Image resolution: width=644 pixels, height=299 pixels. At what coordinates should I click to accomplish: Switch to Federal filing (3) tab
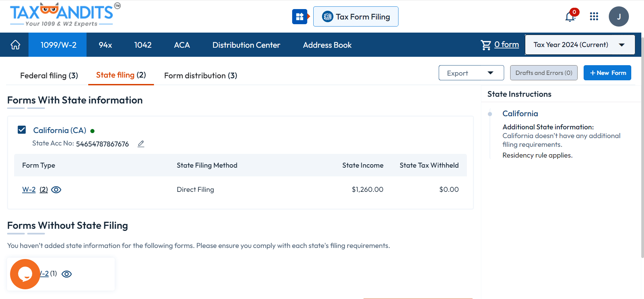[49, 76]
